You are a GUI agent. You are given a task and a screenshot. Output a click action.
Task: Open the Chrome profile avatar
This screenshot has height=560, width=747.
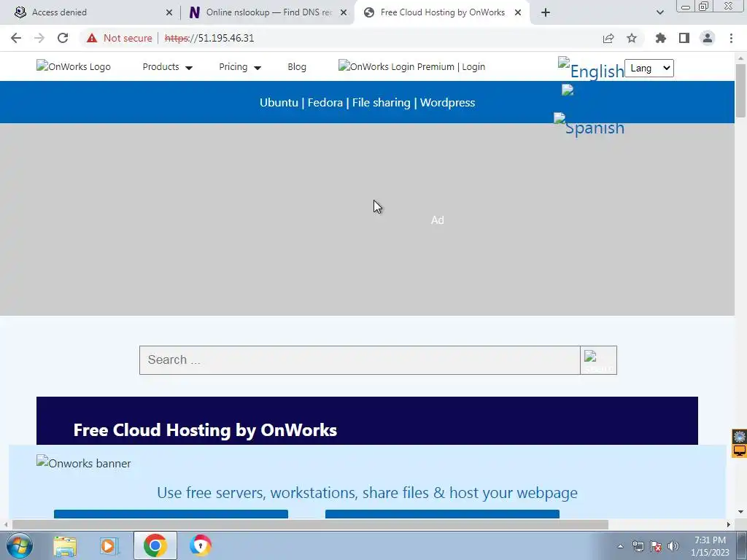[x=708, y=38]
